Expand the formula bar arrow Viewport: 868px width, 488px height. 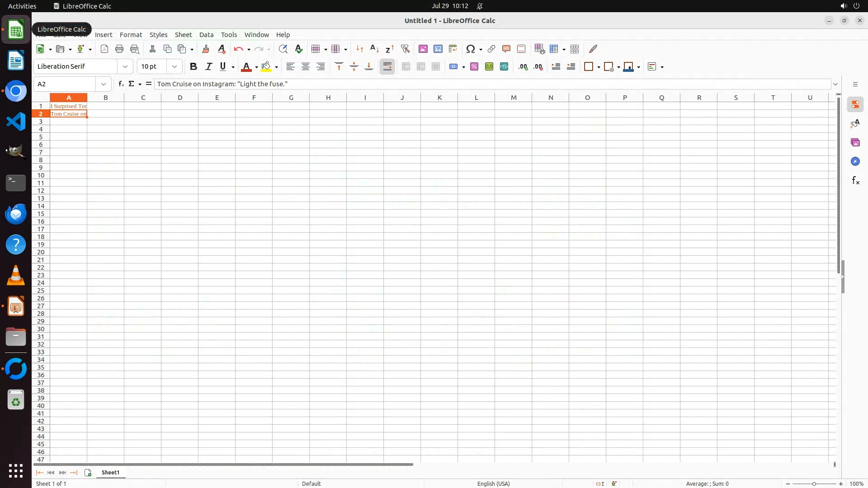(x=835, y=84)
